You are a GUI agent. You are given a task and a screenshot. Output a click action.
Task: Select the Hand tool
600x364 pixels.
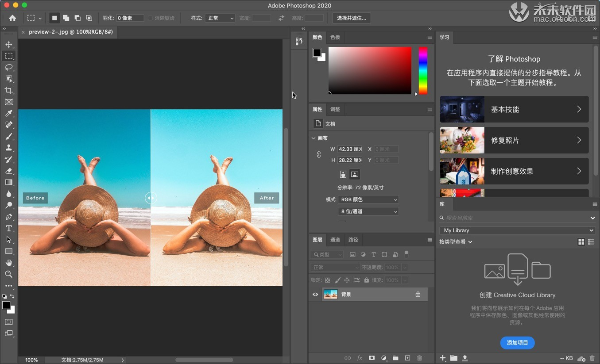(9, 263)
